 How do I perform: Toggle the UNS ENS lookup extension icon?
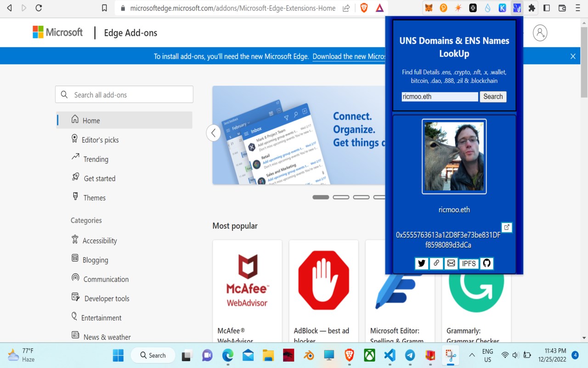[517, 8]
